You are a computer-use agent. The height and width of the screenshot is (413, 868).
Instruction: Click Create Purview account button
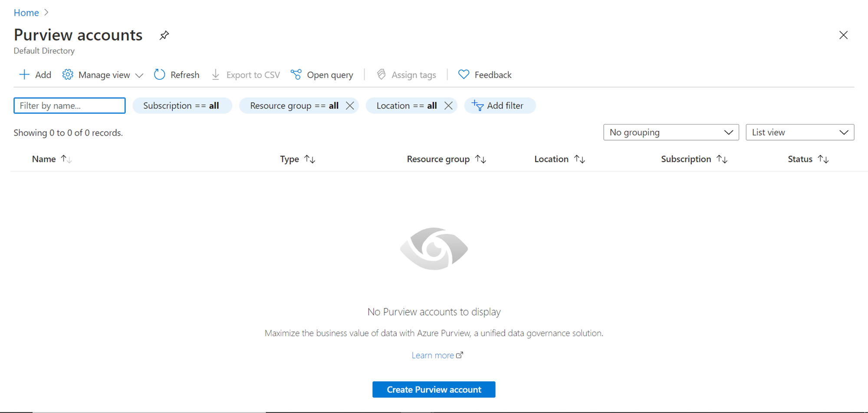(434, 390)
